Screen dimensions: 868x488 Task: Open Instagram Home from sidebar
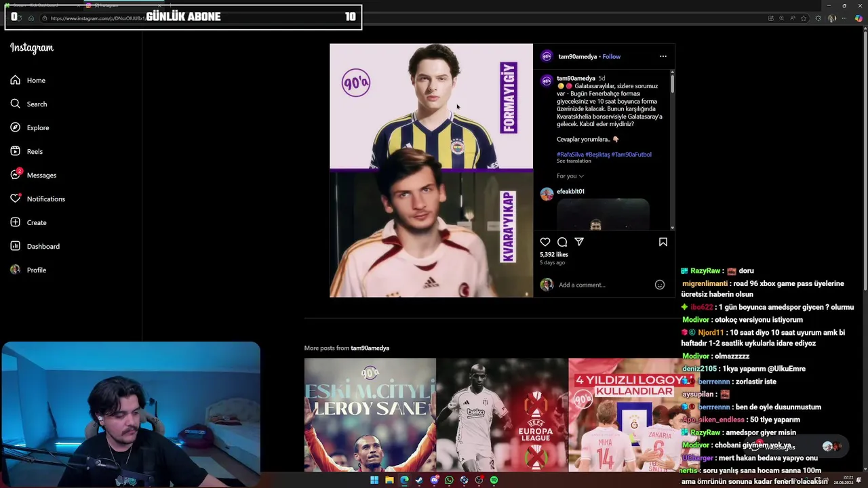(x=28, y=80)
